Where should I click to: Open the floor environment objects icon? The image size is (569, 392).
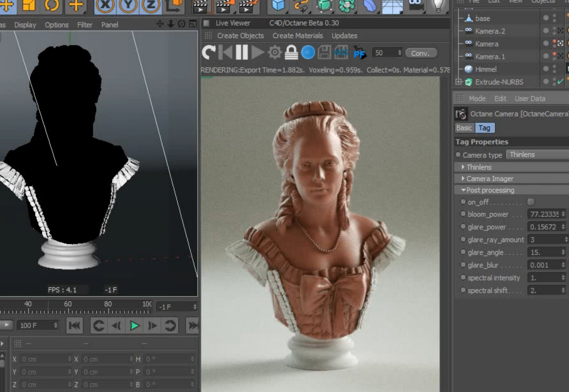tap(392, 6)
